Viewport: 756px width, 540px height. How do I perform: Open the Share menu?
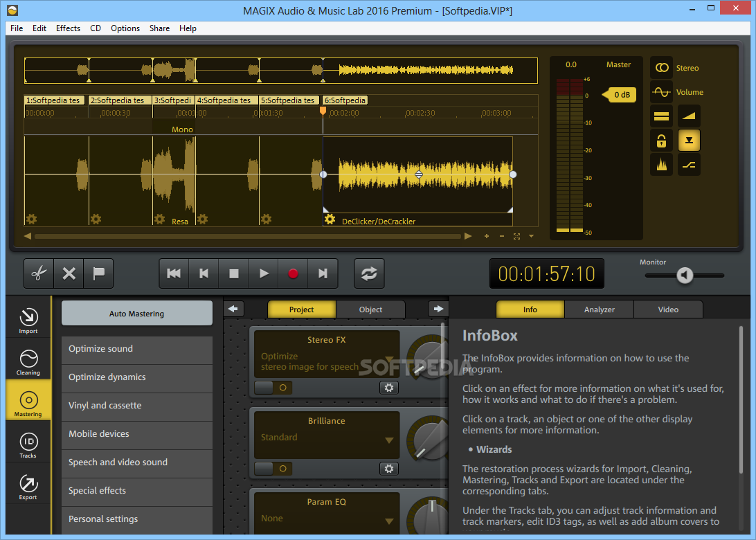159,28
